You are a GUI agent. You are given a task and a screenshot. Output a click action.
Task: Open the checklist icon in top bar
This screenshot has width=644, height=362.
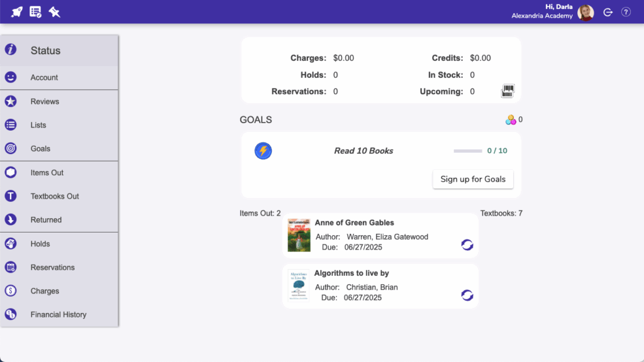[35, 12]
